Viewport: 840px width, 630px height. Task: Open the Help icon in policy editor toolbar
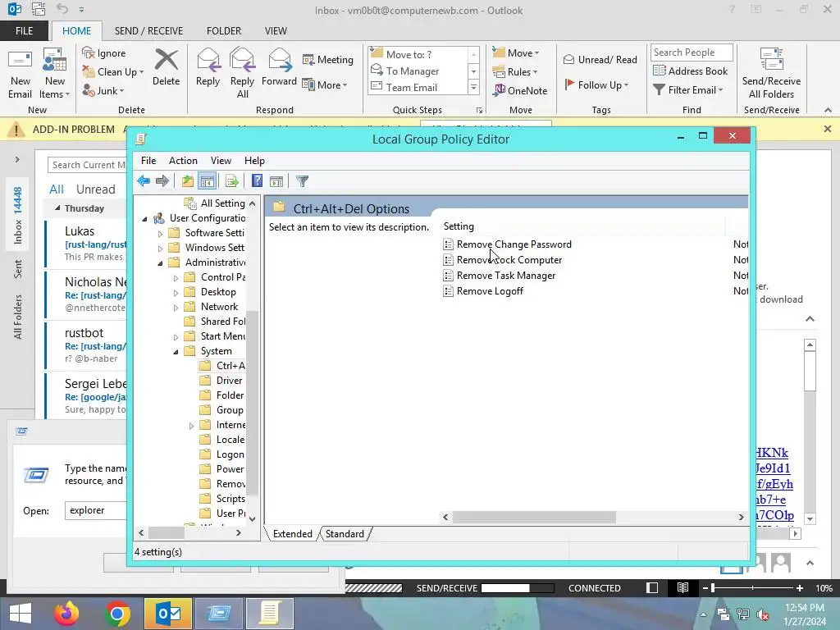257,181
